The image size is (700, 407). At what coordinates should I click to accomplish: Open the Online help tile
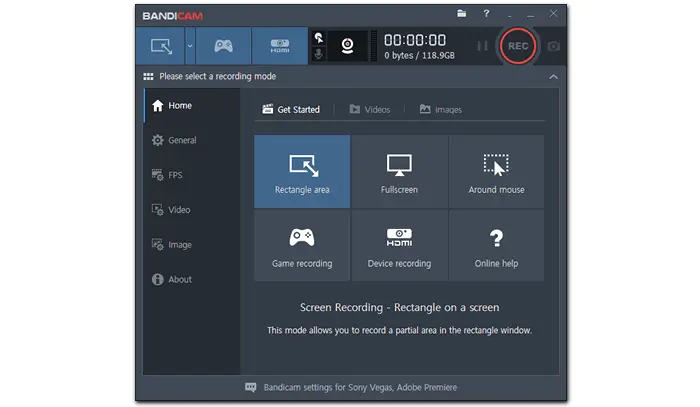(x=496, y=245)
